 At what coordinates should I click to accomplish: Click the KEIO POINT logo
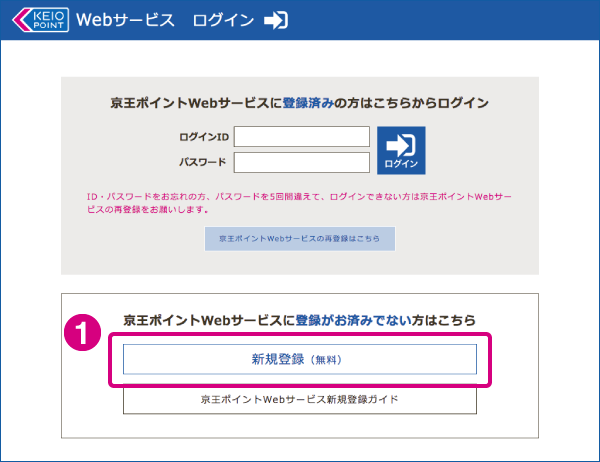pos(39,20)
